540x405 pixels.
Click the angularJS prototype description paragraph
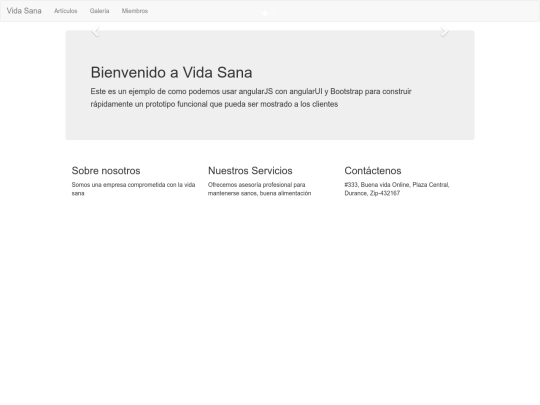(251, 98)
